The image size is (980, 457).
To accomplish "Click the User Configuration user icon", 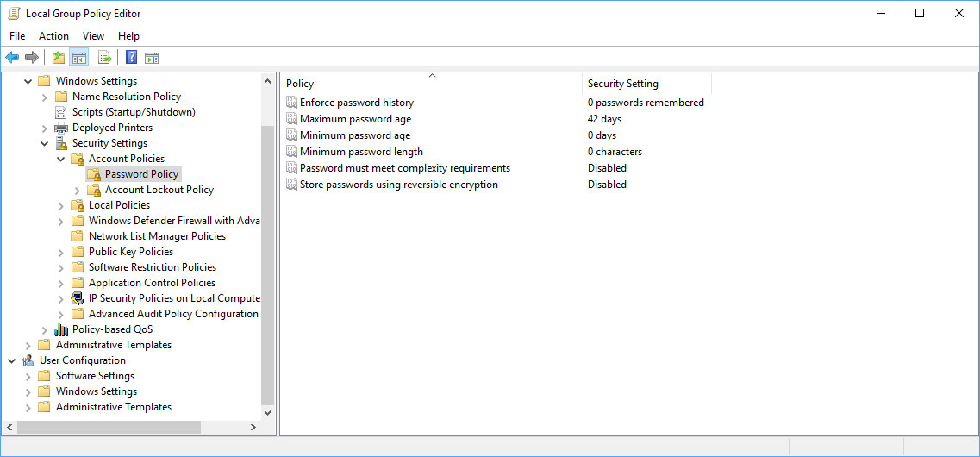I will [x=28, y=360].
